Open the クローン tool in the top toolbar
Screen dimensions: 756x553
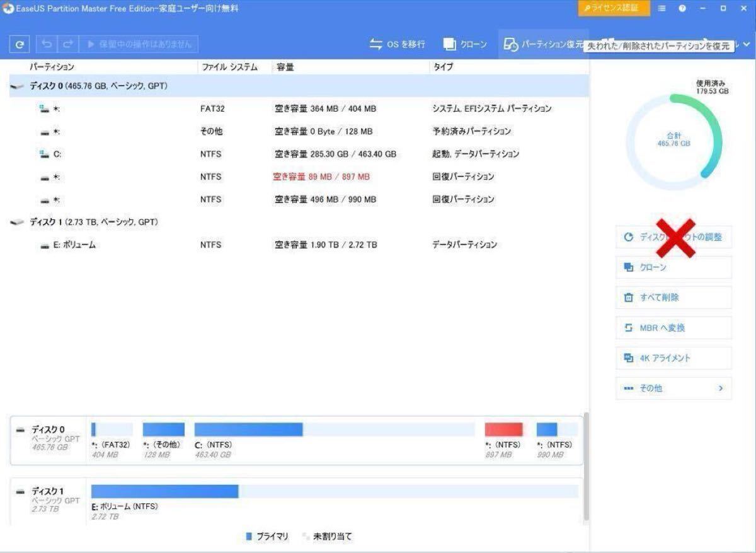pos(465,44)
